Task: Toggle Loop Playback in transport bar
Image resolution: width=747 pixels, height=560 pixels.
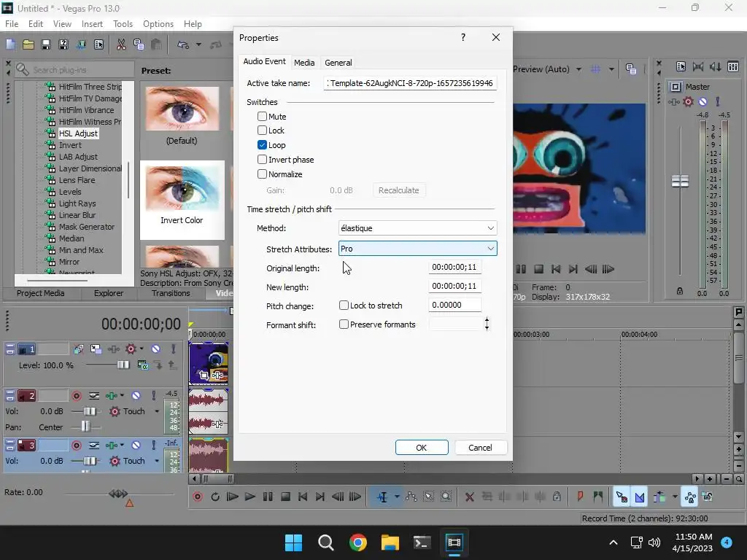Action: [x=215, y=497]
